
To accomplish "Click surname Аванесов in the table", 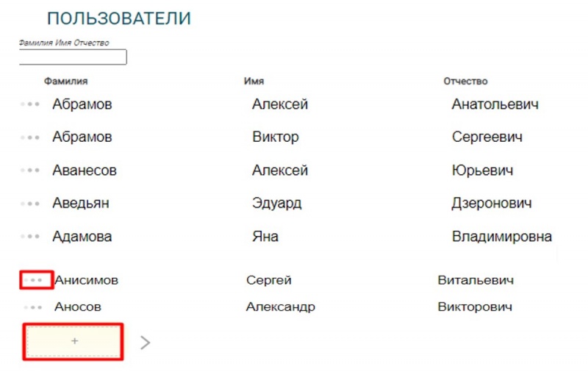I will (x=85, y=171).
